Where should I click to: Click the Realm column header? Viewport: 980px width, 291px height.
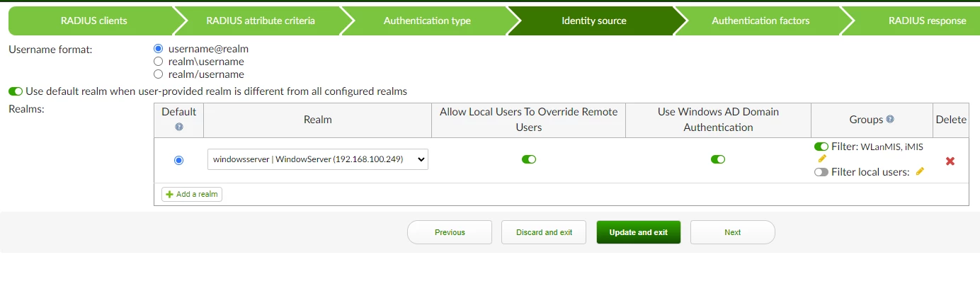tap(318, 120)
